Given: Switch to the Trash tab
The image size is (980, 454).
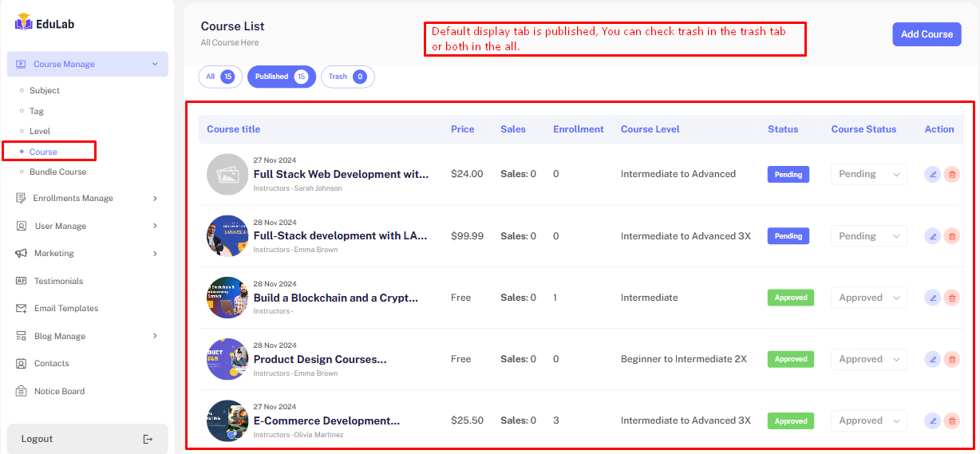Looking at the screenshot, I should (x=347, y=77).
